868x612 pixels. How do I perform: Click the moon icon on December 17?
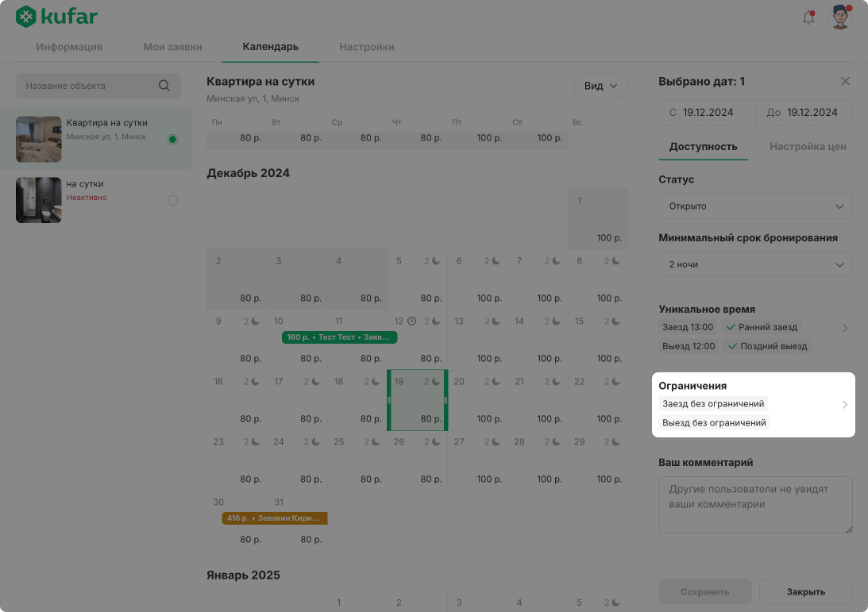[315, 381]
